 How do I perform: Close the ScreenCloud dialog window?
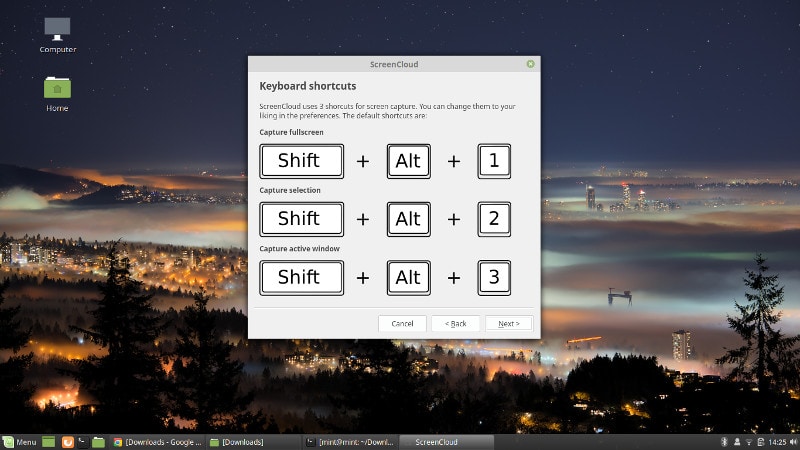click(530, 64)
